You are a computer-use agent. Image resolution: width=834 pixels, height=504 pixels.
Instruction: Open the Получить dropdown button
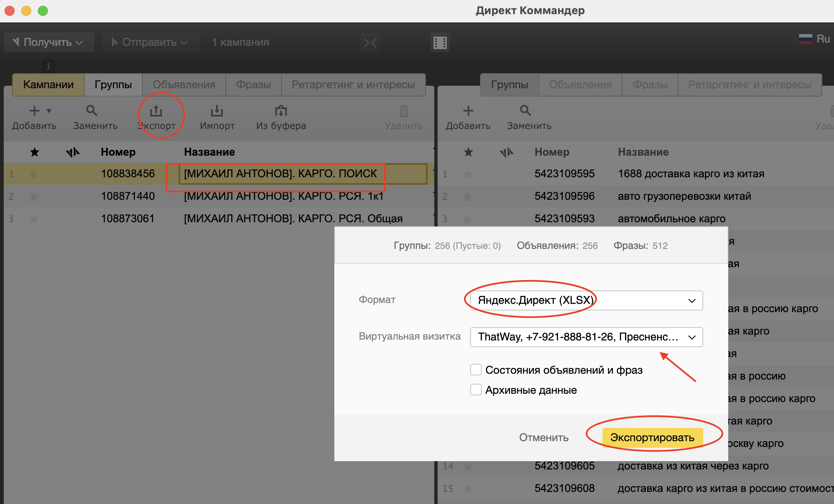(49, 42)
